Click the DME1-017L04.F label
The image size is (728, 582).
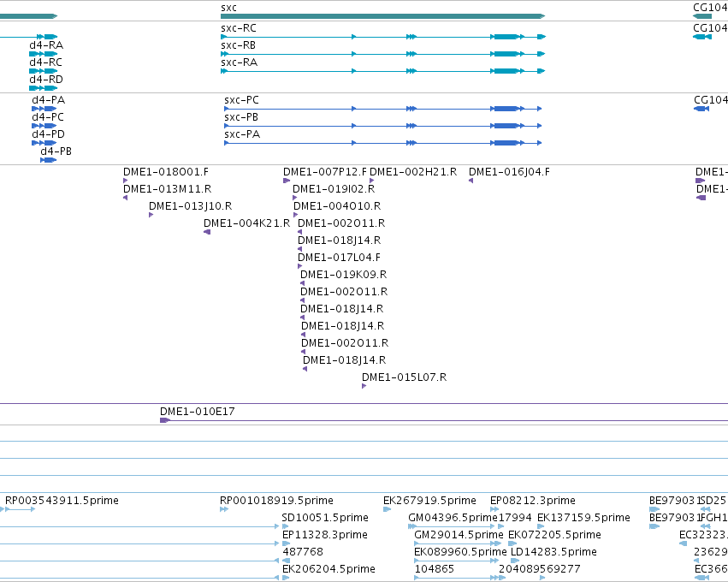click(340, 258)
